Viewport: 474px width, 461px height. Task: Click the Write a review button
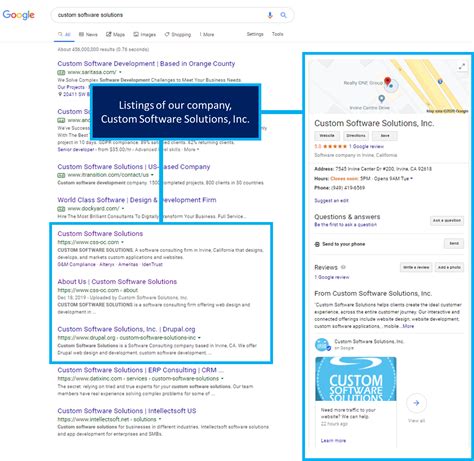point(416,267)
